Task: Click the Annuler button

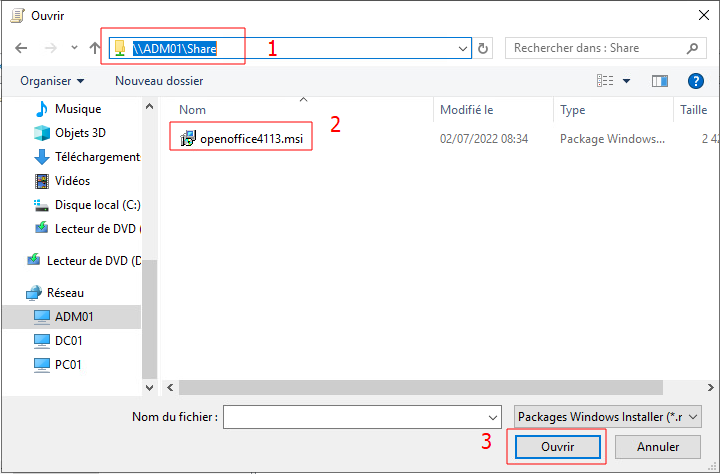Action: [657, 447]
